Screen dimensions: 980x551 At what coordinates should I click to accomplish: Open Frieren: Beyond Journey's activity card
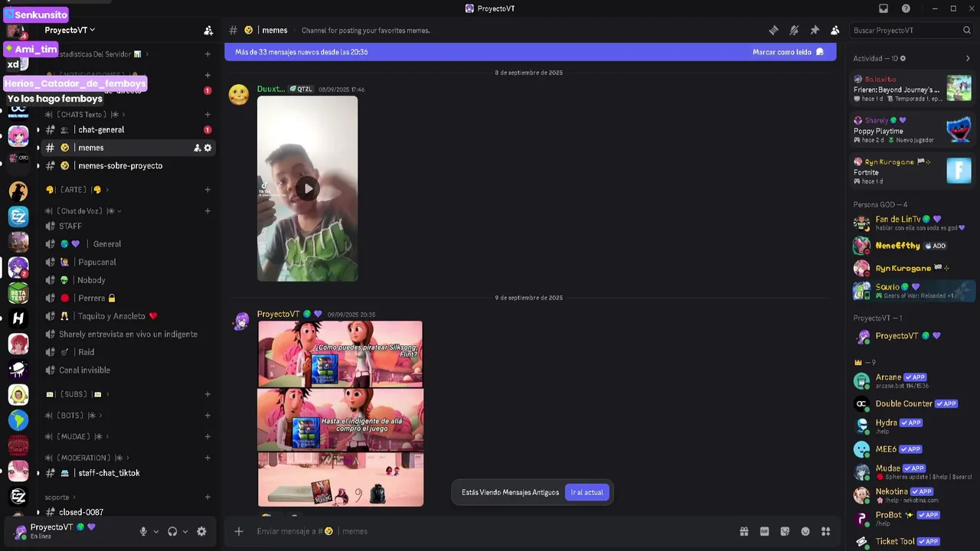[x=912, y=88]
